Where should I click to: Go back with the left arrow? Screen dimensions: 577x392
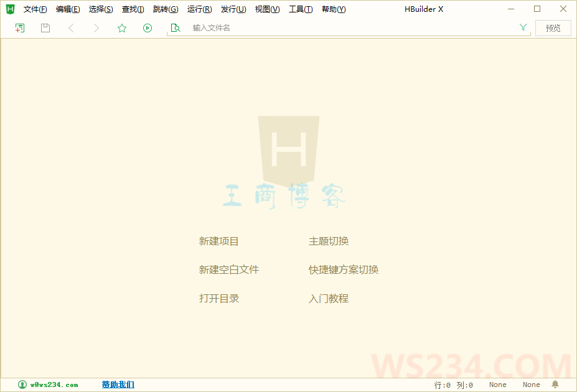[x=71, y=28]
